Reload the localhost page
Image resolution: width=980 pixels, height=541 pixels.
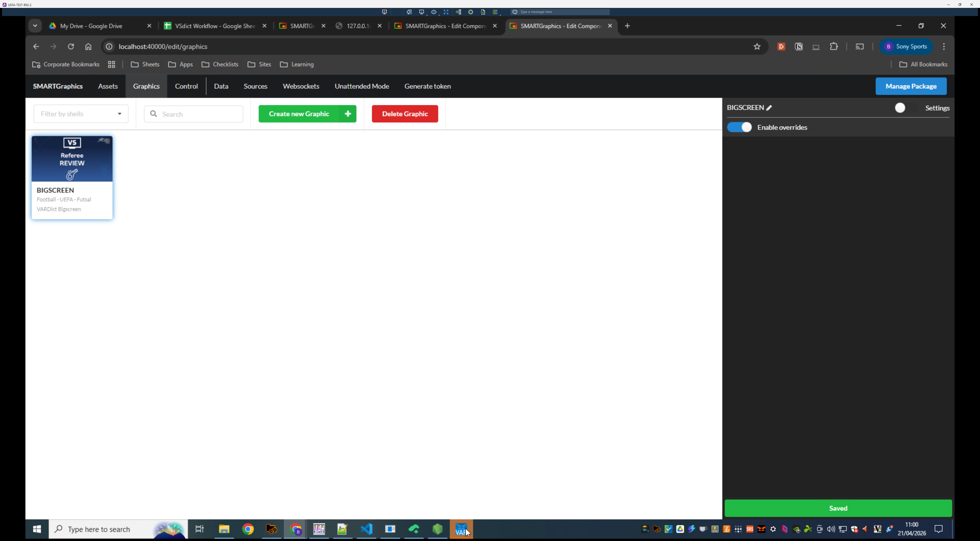(x=71, y=47)
